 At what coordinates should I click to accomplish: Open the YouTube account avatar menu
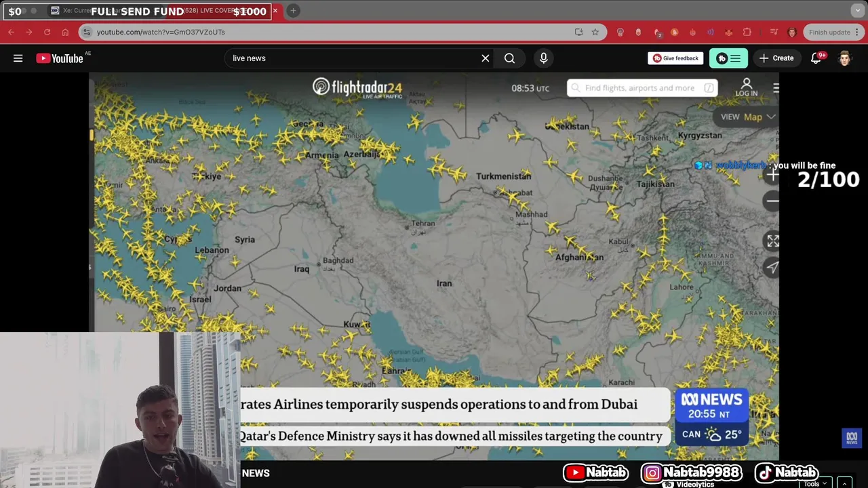coord(844,58)
